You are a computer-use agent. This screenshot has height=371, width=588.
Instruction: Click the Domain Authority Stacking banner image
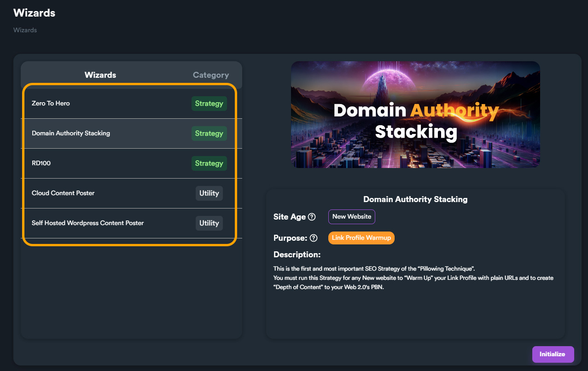coord(415,115)
